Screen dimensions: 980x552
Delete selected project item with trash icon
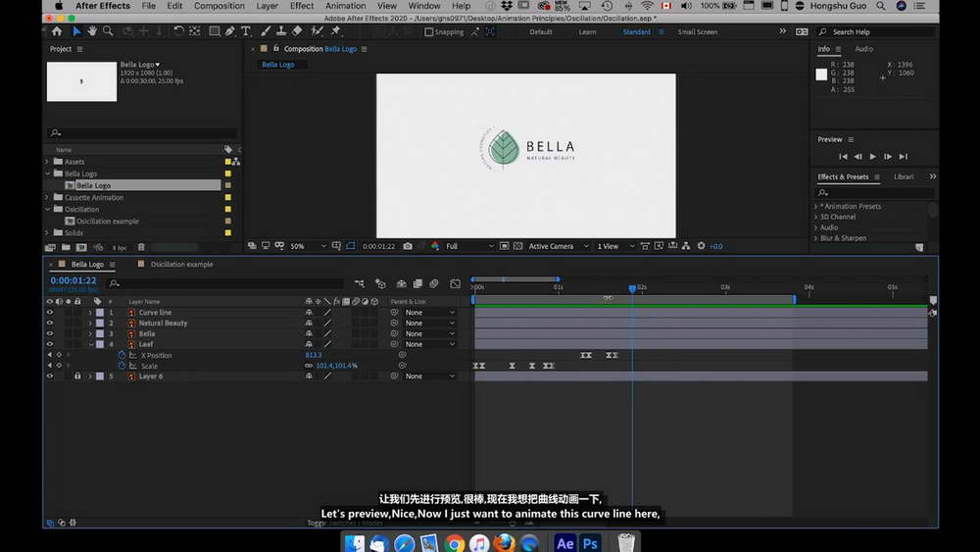[141, 247]
